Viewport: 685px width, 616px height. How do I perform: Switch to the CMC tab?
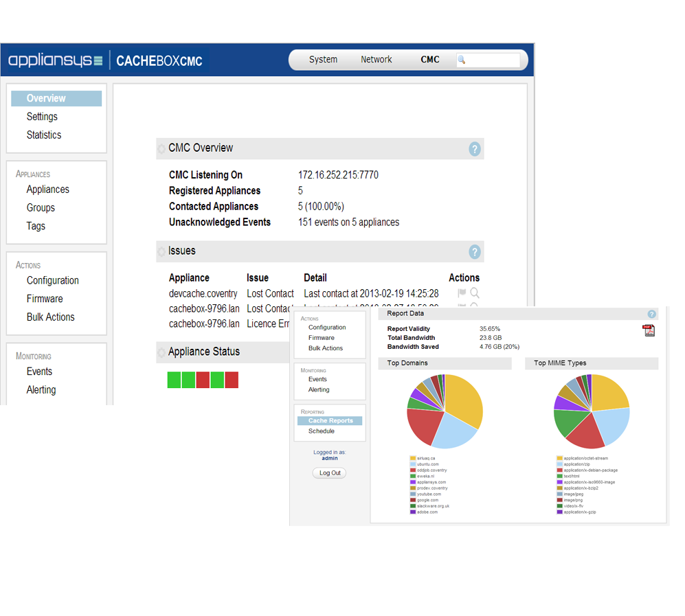click(430, 59)
